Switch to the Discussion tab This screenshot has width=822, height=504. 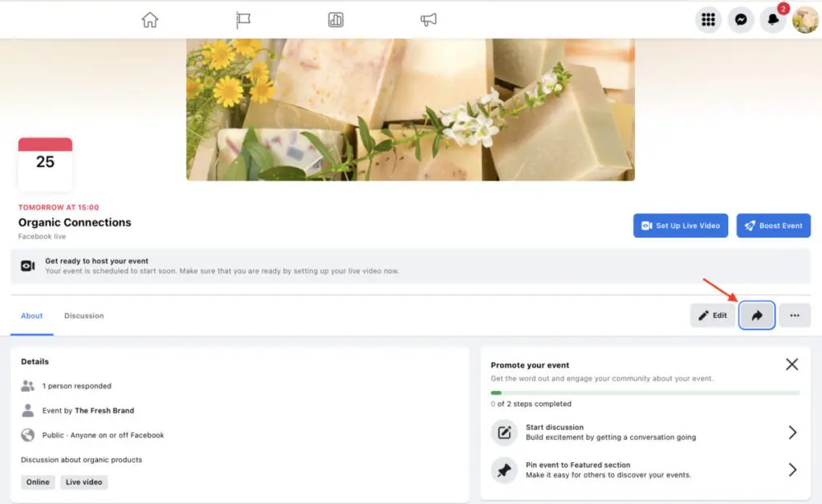(x=83, y=315)
